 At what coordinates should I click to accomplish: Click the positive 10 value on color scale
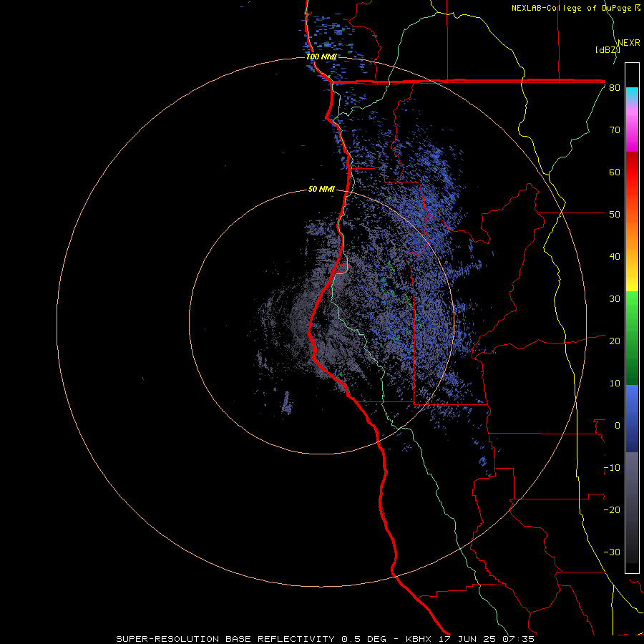pos(615,384)
